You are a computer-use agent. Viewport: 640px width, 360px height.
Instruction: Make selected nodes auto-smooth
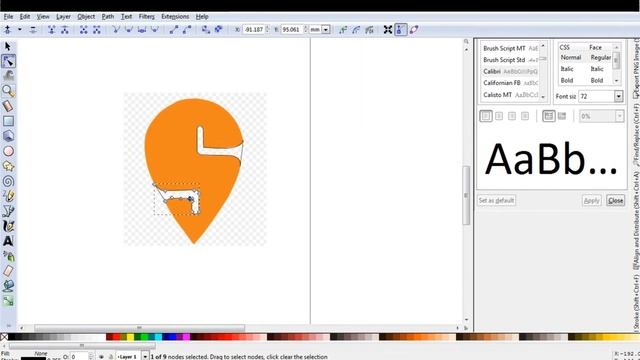click(155, 29)
